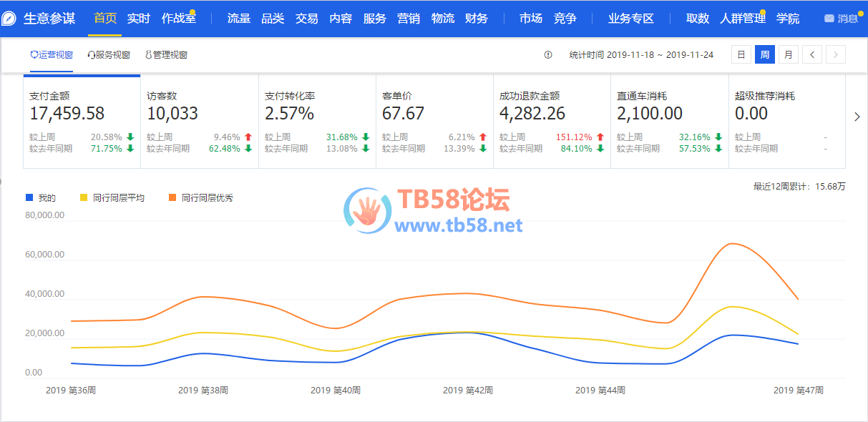Click the 40,000.00 y-axis label
The image size is (868, 422).
click(44, 294)
